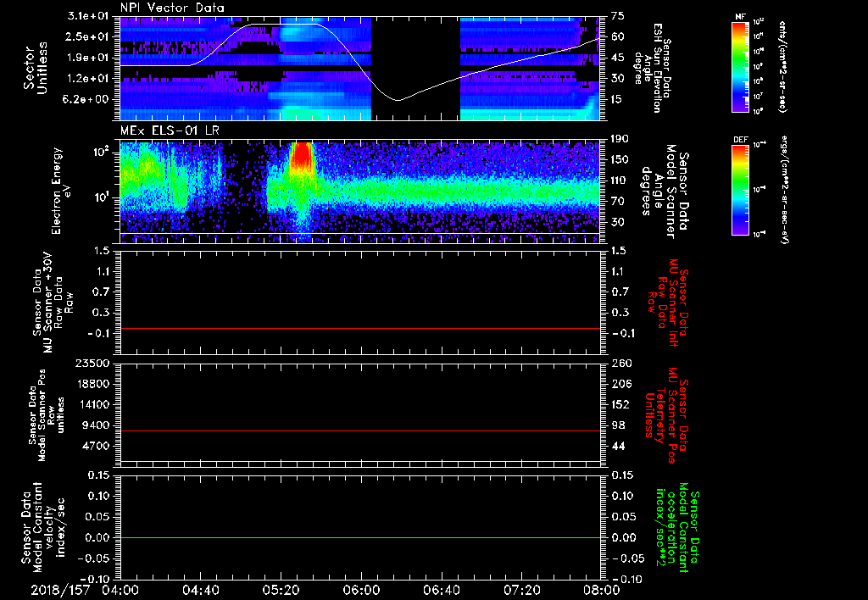Viewport: 868px width, 600px height.
Task: Click the red high-energy electron burst
Action: pos(302,154)
